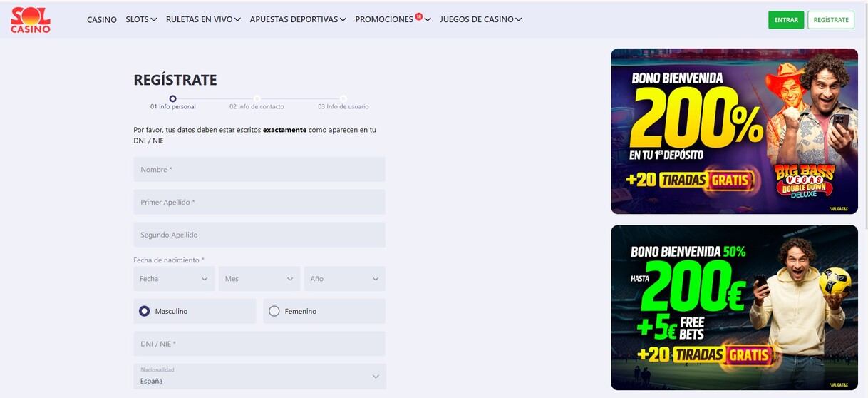Open the 200% Bono Bienvenida banner
868x398 pixels.
(734, 131)
